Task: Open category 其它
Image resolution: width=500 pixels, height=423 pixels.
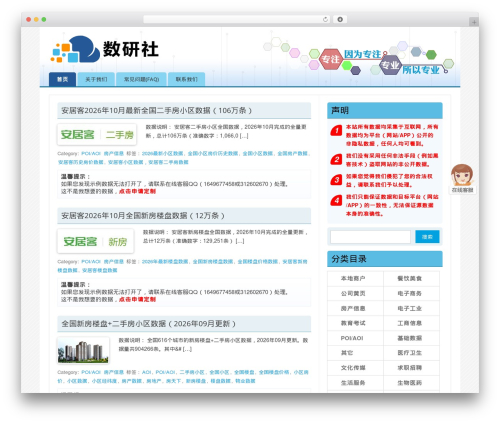Action: click(x=347, y=353)
